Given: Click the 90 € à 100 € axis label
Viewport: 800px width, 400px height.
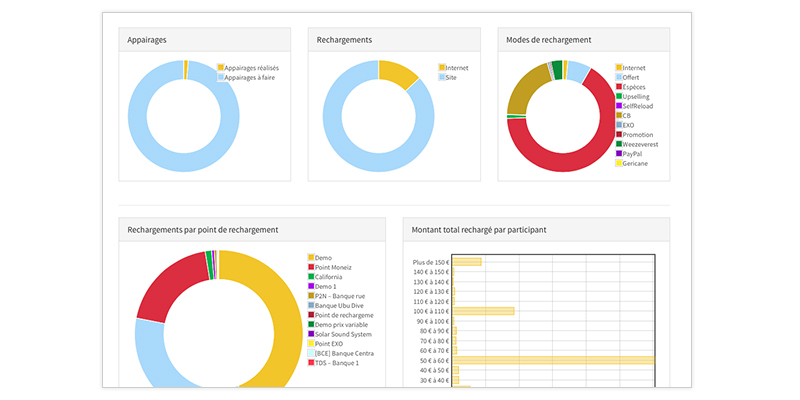Looking at the screenshot, I should tap(433, 321).
